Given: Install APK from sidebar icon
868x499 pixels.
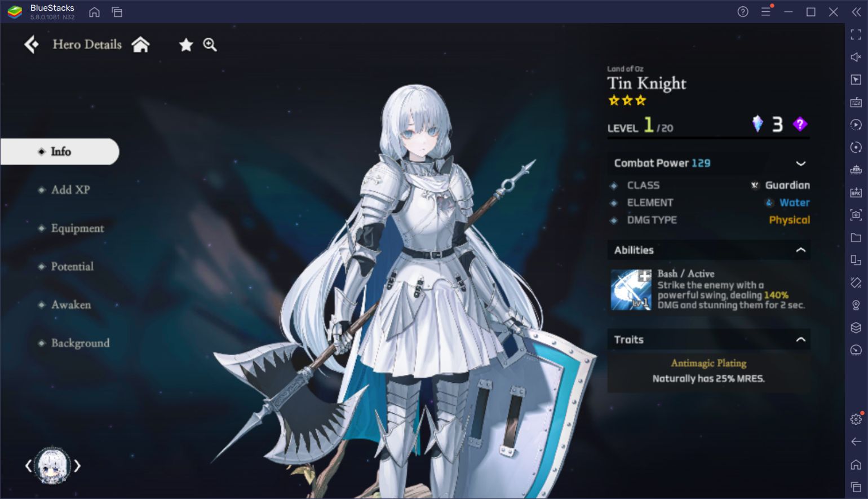Looking at the screenshot, I should tap(856, 192).
